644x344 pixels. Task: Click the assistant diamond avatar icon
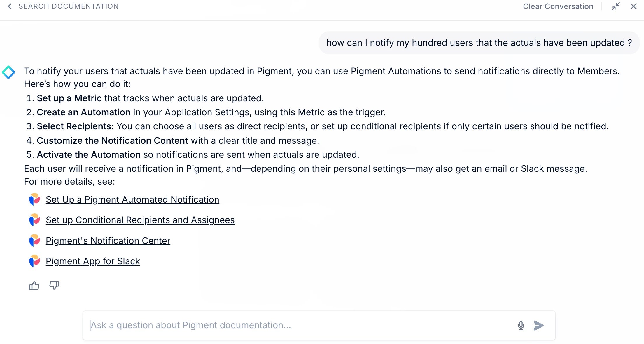[8, 72]
